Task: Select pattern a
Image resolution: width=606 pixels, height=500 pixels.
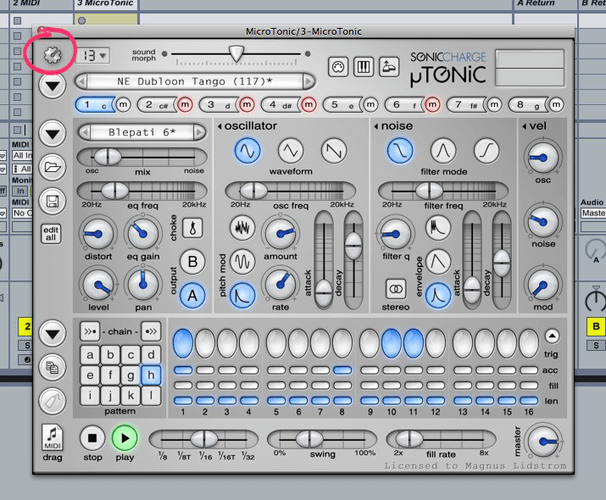Action: pyautogui.click(x=90, y=355)
